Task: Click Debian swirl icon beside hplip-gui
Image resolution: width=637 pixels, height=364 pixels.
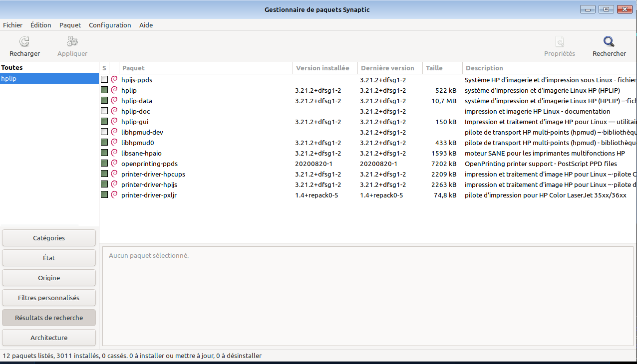Action: tap(114, 122)
